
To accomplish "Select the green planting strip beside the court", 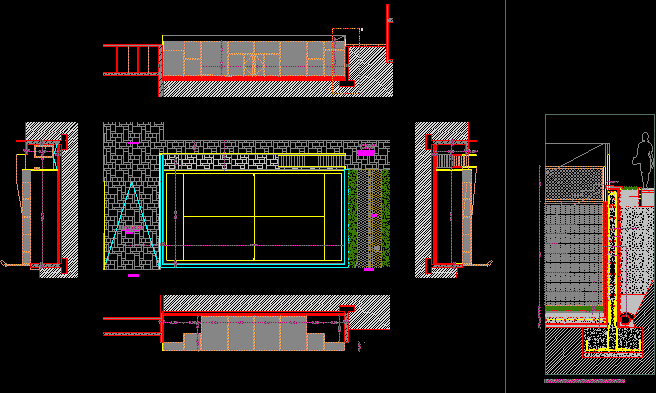I will [369, 218].
